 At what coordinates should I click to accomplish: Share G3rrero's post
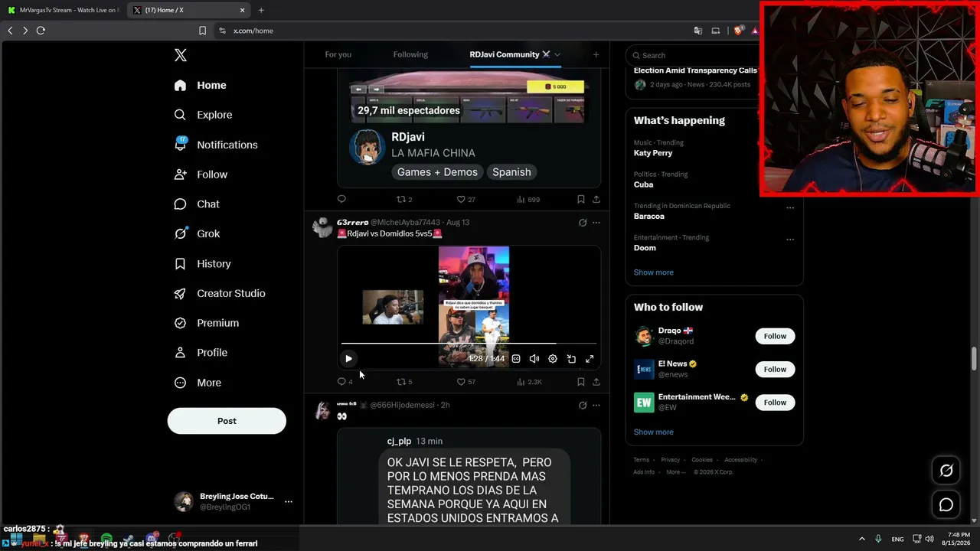(596, 381)
